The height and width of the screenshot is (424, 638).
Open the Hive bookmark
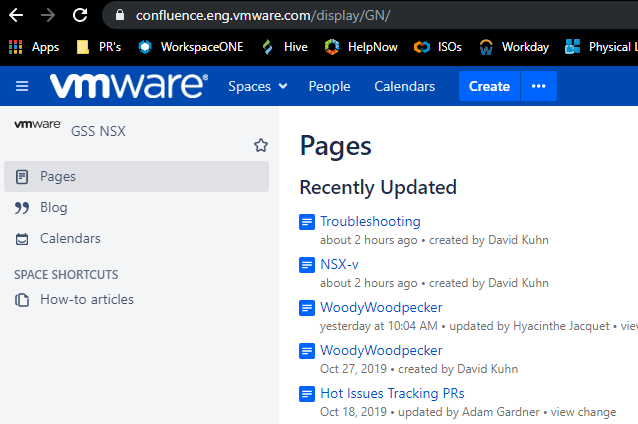284,47
